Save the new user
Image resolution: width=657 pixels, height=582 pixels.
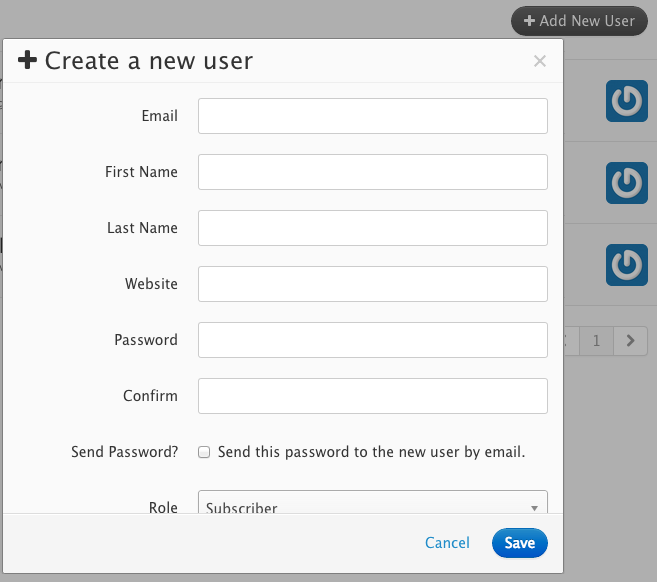point(520,543)
